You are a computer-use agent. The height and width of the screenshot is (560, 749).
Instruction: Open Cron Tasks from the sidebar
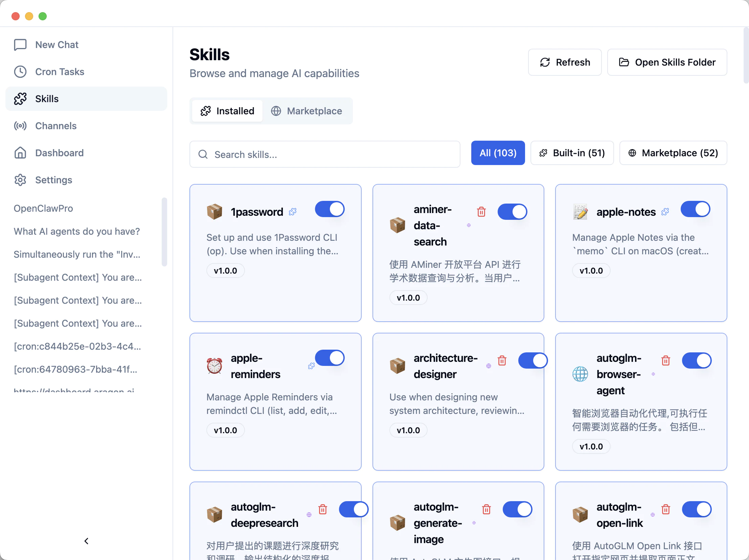click(x=60, y=72)
